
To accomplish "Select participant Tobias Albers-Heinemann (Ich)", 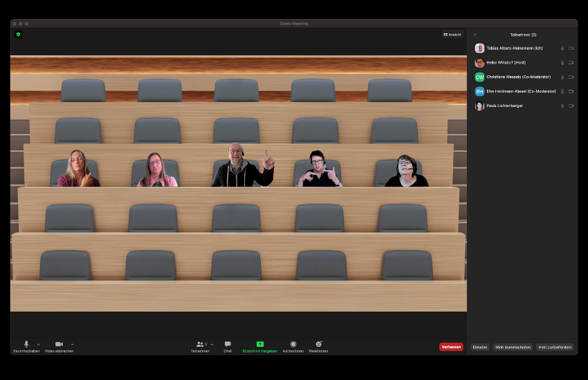I will point(524,48).
